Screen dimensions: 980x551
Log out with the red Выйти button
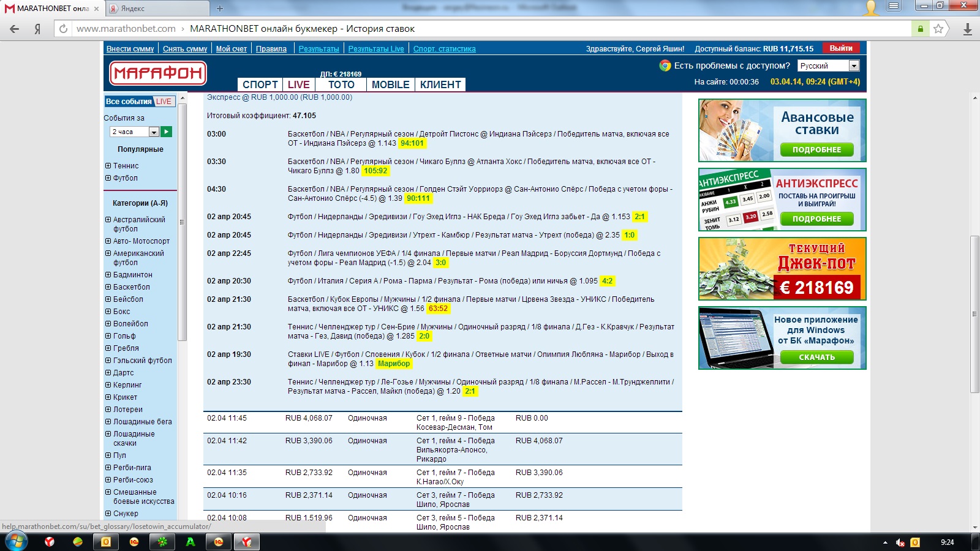tap(841, 48)
